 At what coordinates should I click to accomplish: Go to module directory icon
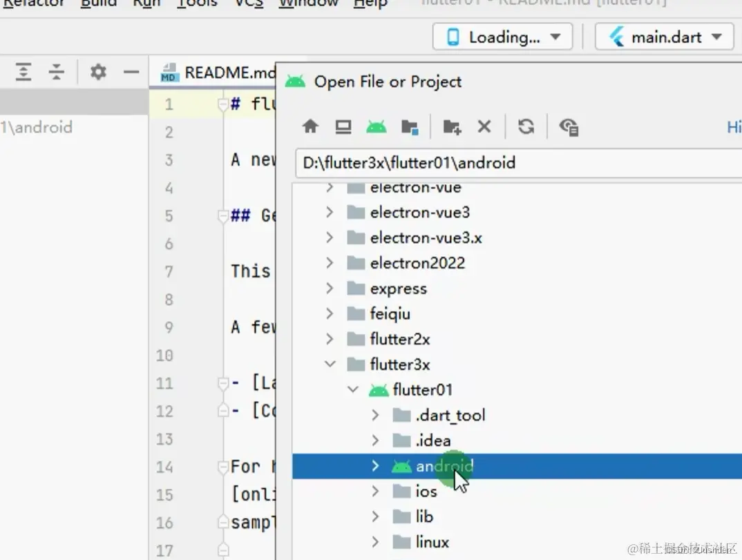tap(410, 127)
